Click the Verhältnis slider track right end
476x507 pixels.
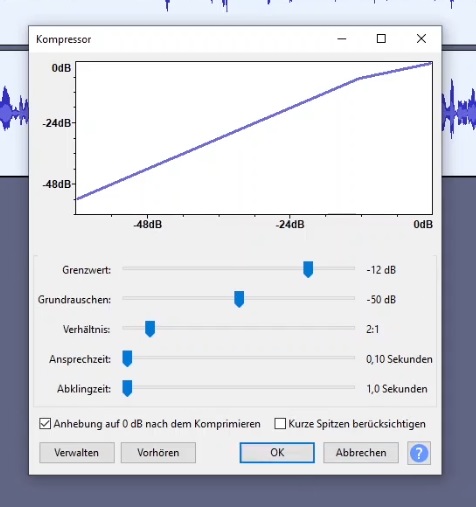pos(352,328)
